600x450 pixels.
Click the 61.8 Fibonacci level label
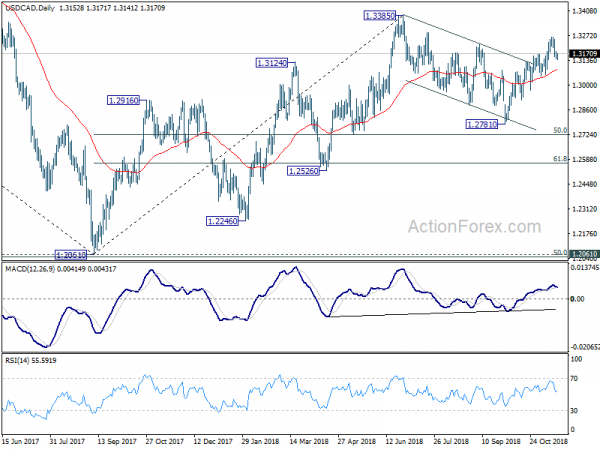560,159
